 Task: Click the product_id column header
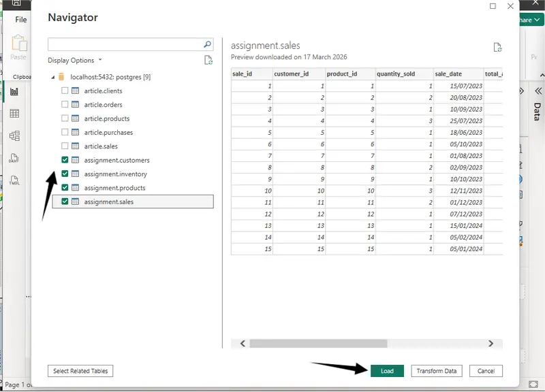click(350, 74)
